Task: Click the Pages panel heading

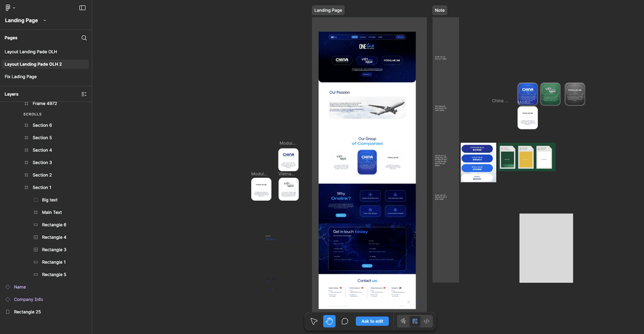Action: tap(11, 38)
